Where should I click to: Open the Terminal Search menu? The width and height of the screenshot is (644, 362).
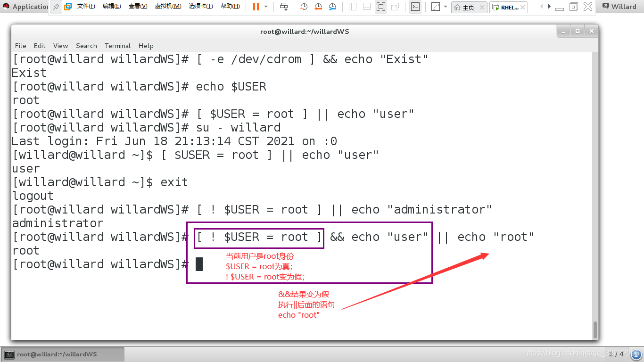[x=86, y=46]
